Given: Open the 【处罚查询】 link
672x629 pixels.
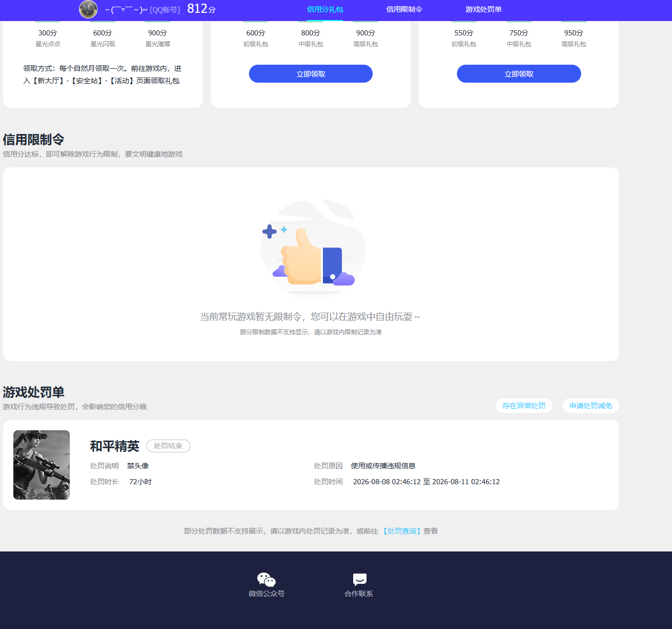Looking at the screenshot, I should [x=402, y=531].
